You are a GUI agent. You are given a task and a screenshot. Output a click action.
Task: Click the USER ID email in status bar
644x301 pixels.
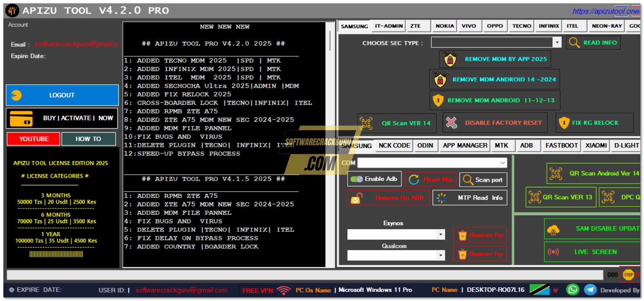pos(182,290)
